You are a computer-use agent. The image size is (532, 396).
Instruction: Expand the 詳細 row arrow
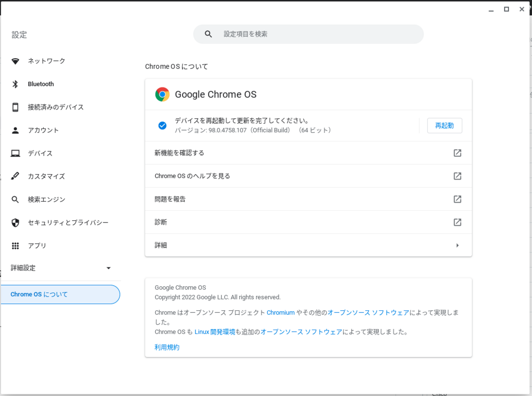click(x=457, y=245)
